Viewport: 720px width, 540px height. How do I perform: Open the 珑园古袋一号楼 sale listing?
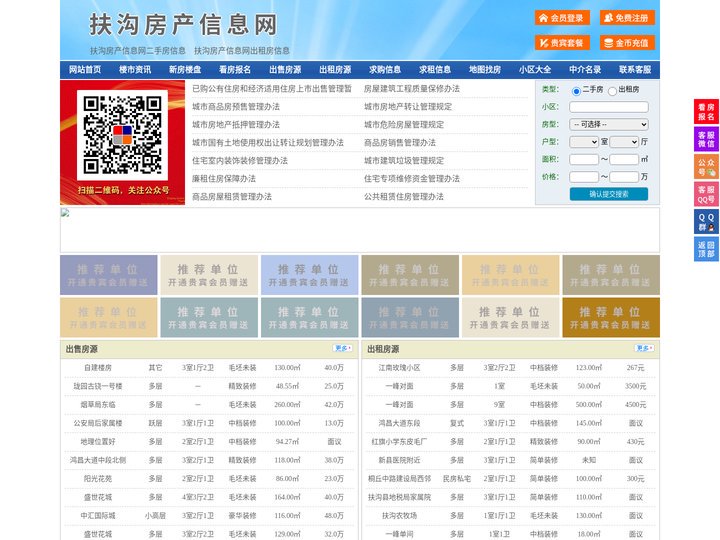(x=98, y=386)
